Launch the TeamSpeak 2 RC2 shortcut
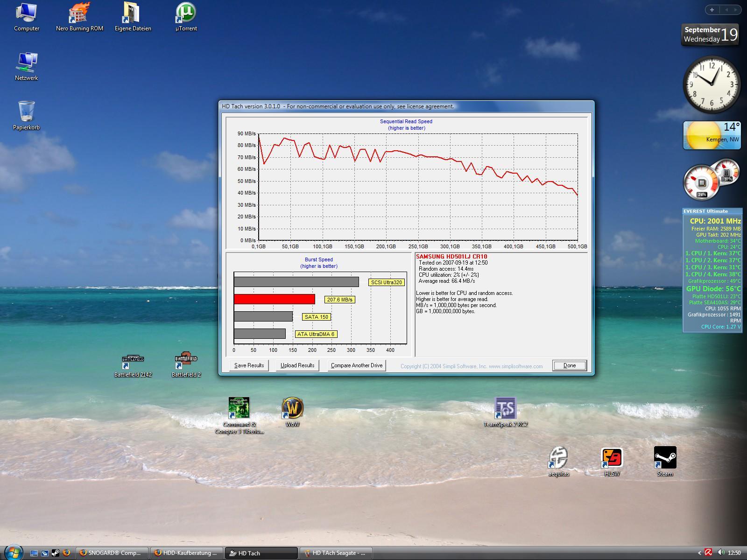Screen dimensions: 747x560 505,413
